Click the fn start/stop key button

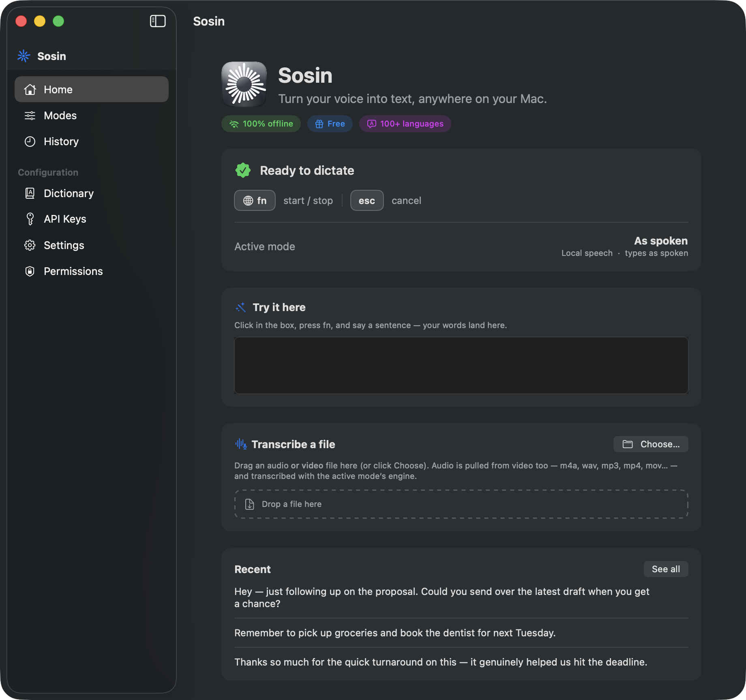[255, 201]
